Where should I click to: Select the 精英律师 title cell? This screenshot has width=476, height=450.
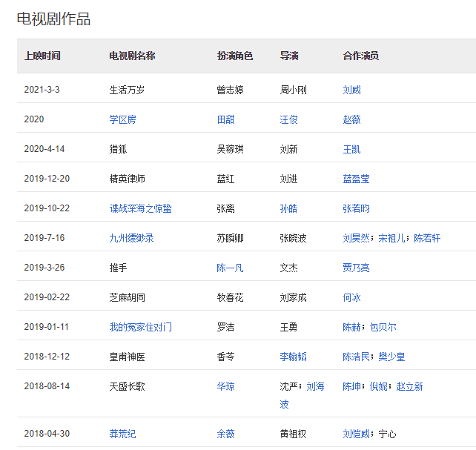point(127,179)
